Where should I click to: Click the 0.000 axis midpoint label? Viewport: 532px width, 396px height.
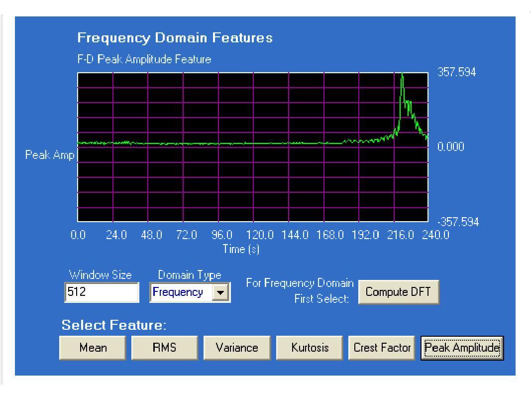(x=451, y=147)
